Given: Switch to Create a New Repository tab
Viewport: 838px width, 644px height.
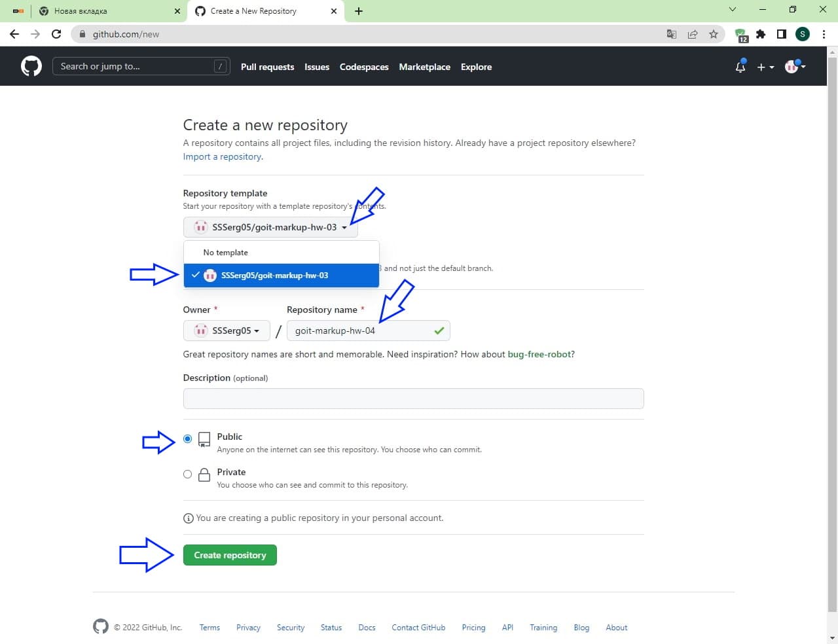Looking at the screenshot, I should tap(266, 11).
